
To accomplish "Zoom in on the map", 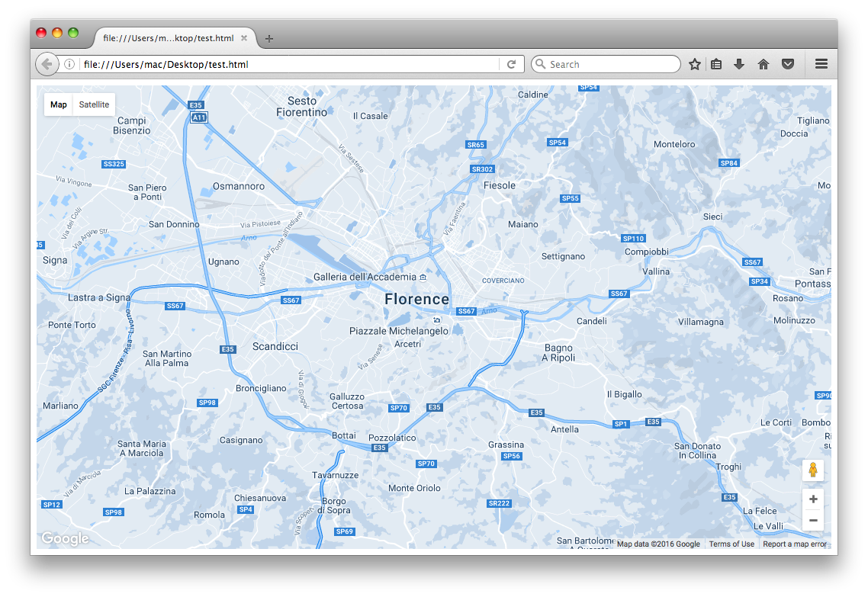I will [x=813, y=499].
